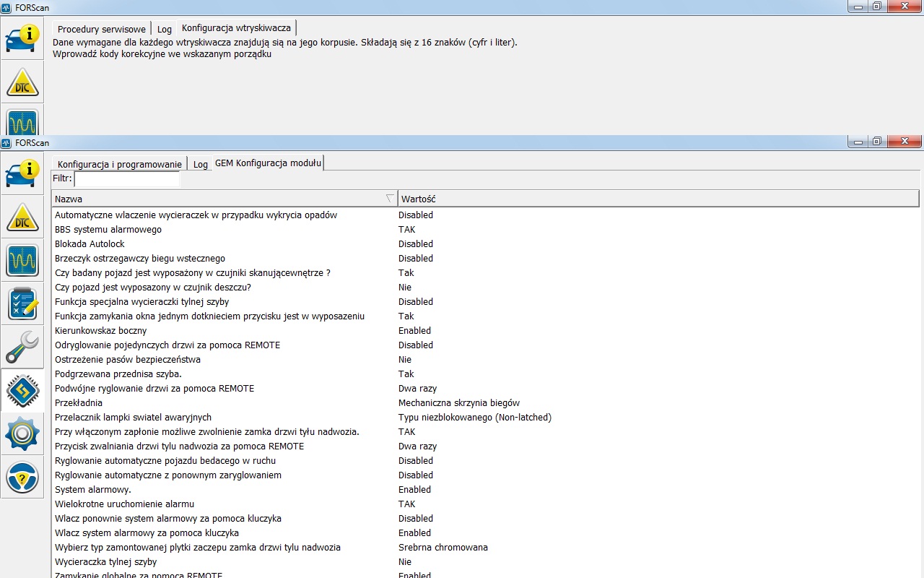
Task: Click the Filtr text input field
Action: [x=127, y=178]
